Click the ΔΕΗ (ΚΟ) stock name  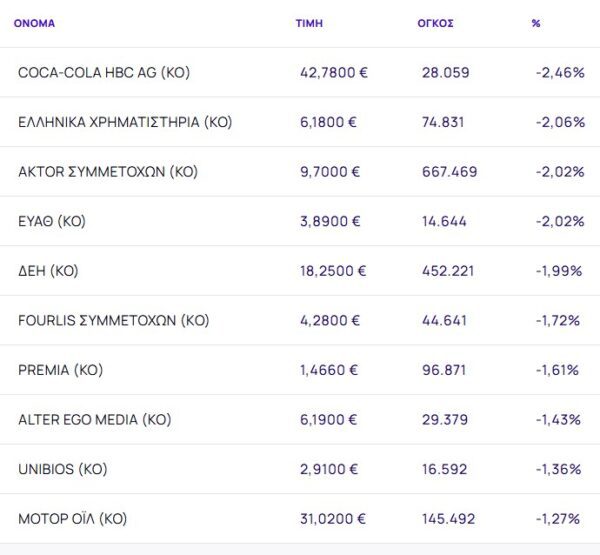(48, 271)
